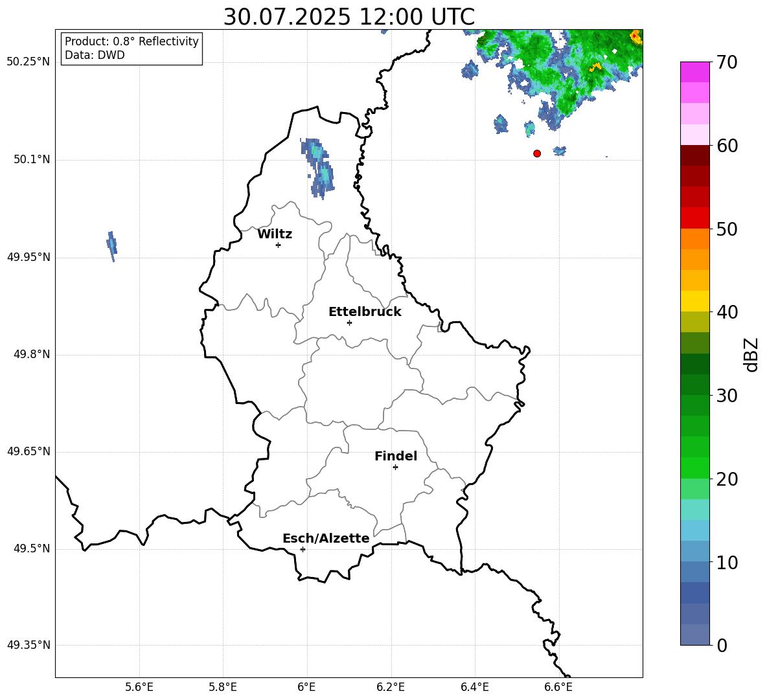
Task: Click the 70 colorbar tick label
Action: pyautogui.click(x=727, y=62)
